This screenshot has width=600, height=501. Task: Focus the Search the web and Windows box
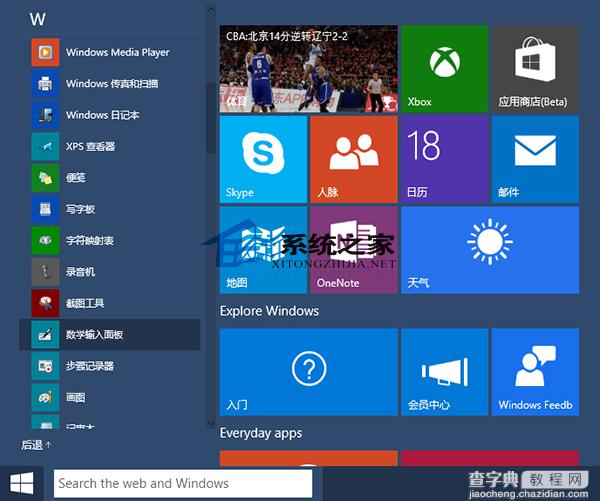coord(183,483)
